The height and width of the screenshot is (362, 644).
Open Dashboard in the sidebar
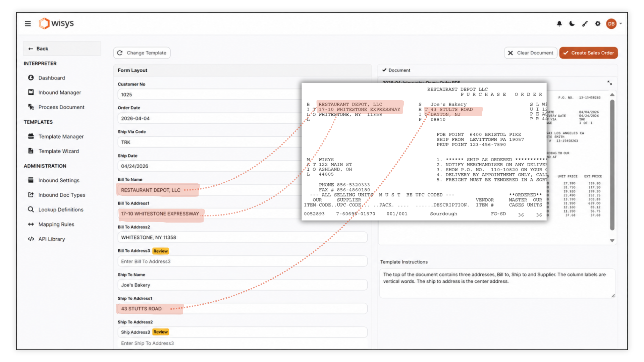(x=51, y=78)
